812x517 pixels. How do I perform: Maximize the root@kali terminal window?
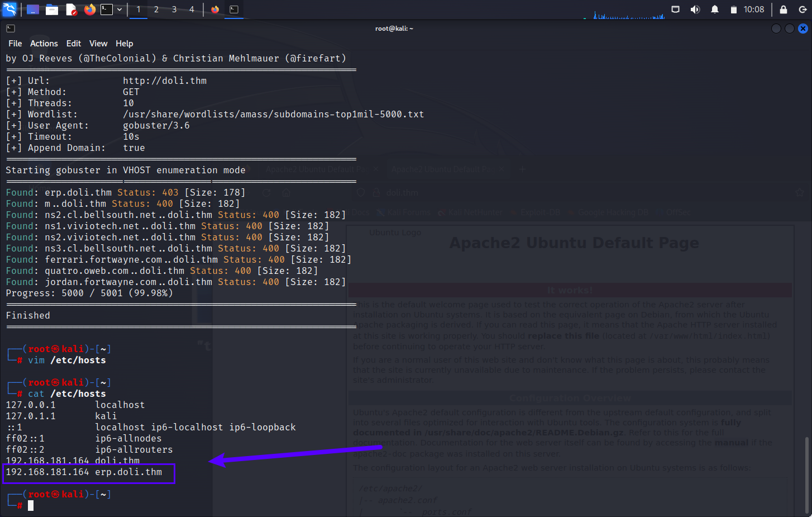click(x=790, y=29)
